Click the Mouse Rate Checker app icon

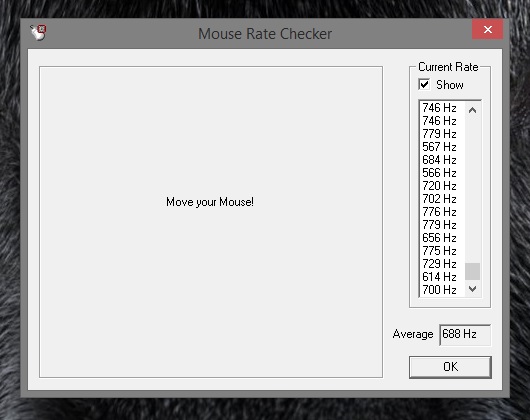click(x=38, y=33)
